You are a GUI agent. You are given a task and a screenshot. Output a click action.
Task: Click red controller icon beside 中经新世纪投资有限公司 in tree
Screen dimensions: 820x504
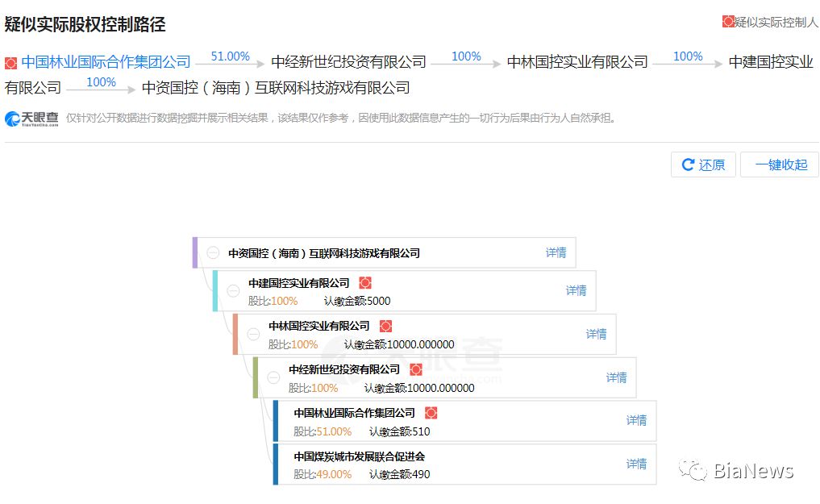coord(416,369)
